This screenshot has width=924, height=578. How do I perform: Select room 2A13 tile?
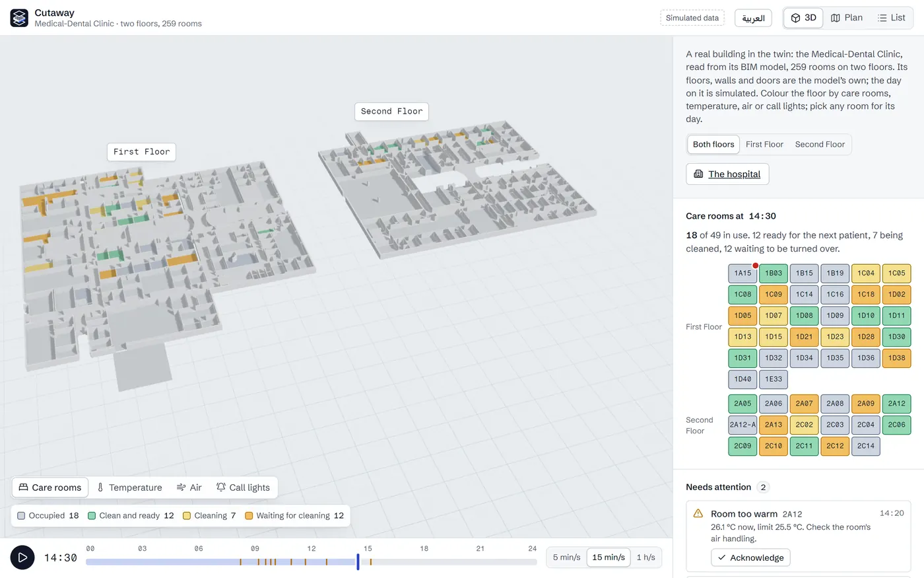tap(774, 425)
